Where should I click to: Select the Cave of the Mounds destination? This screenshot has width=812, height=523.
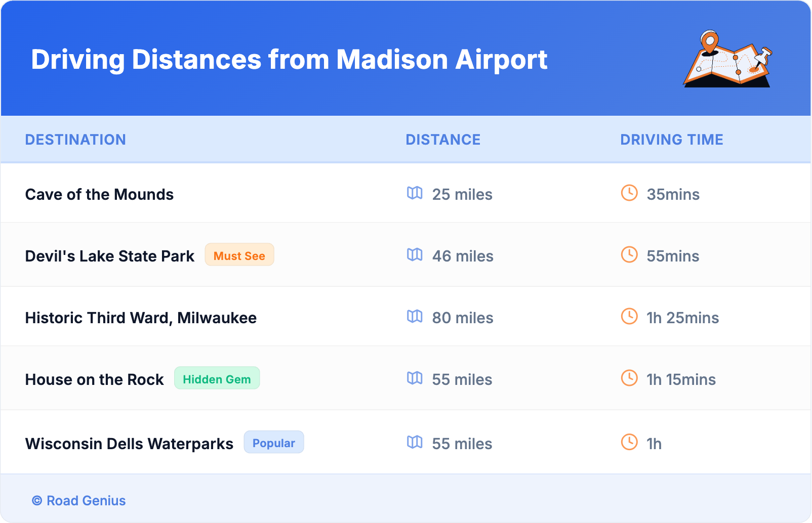[99, 195]
